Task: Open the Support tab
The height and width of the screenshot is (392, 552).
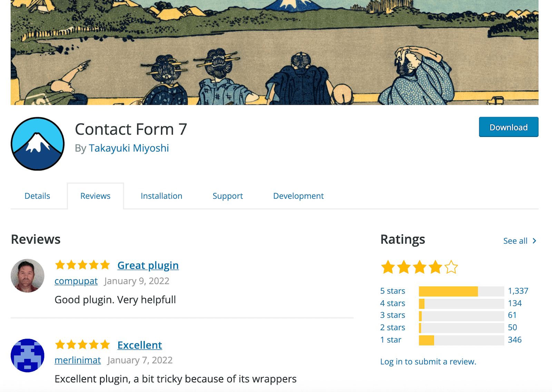Action: coord(227,196)
